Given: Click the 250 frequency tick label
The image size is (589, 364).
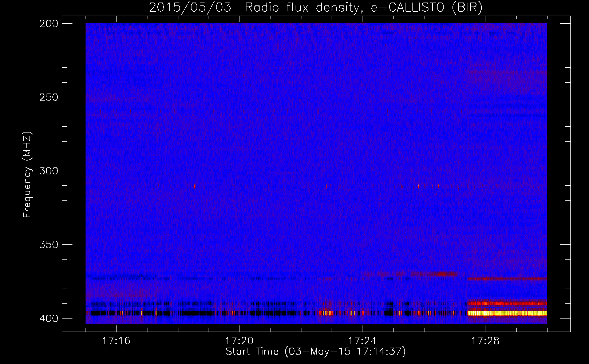Looking at the screenshot, I should [48, 97].
